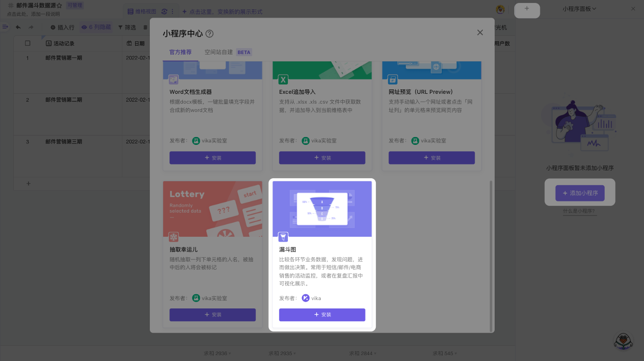
Task: Click the plus icon in widget panel header
Action: (527, 9)
